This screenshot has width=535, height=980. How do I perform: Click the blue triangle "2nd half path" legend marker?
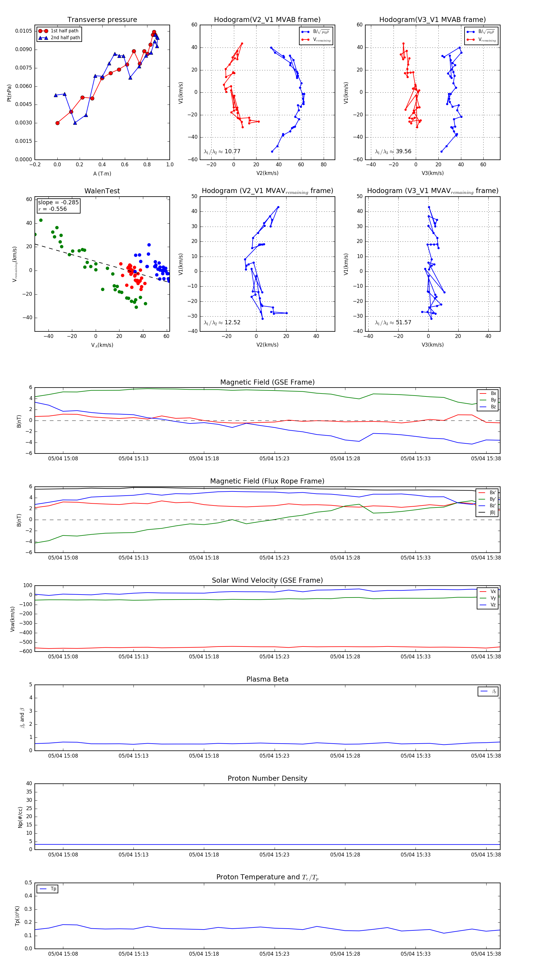(43, 38)
